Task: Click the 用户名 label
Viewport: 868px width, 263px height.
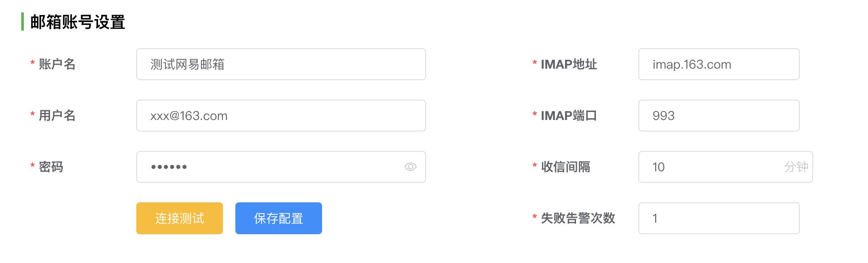Action: point(57,116)
